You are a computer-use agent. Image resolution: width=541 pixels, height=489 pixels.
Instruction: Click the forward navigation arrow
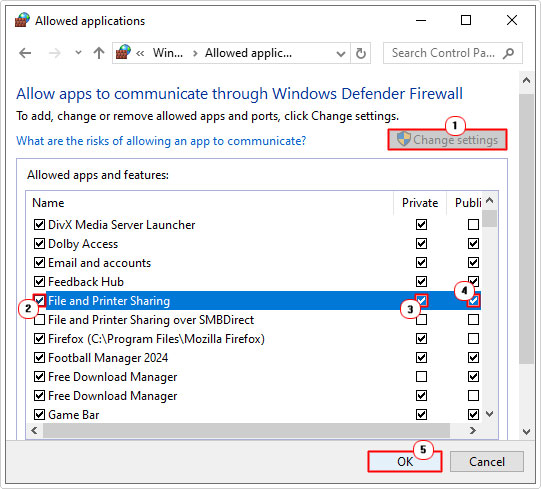[x=55, y=53]
